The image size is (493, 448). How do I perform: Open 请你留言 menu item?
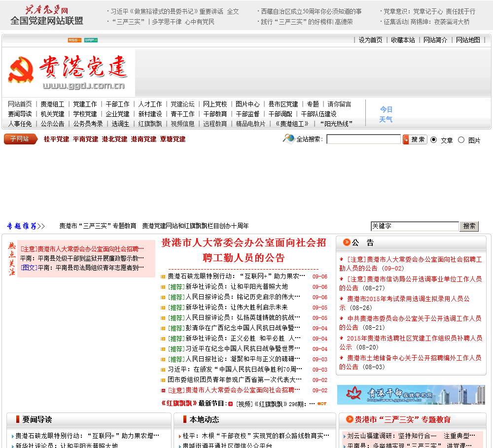click(339, 104)
